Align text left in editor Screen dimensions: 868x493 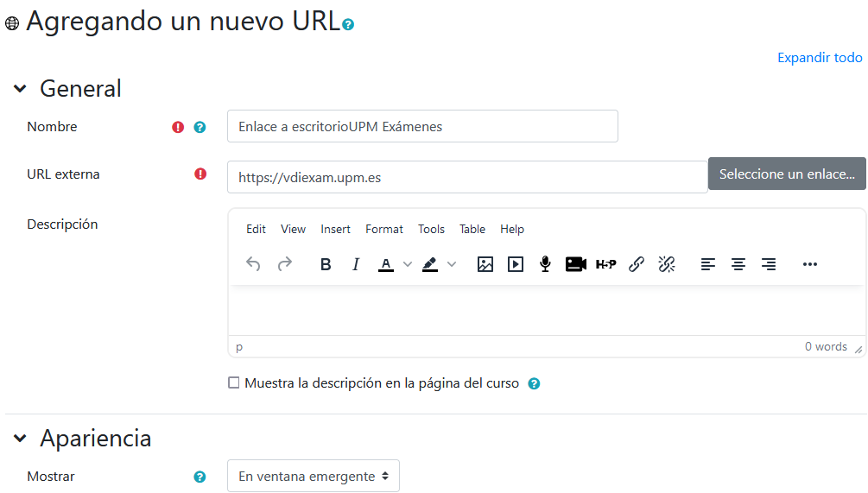pos(708,264)
